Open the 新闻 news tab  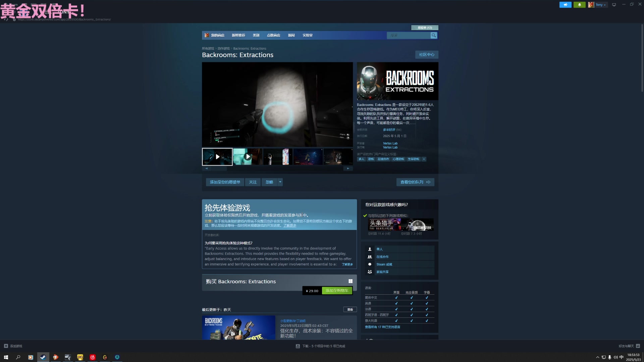pyautogui.click(x=291, y=35)
